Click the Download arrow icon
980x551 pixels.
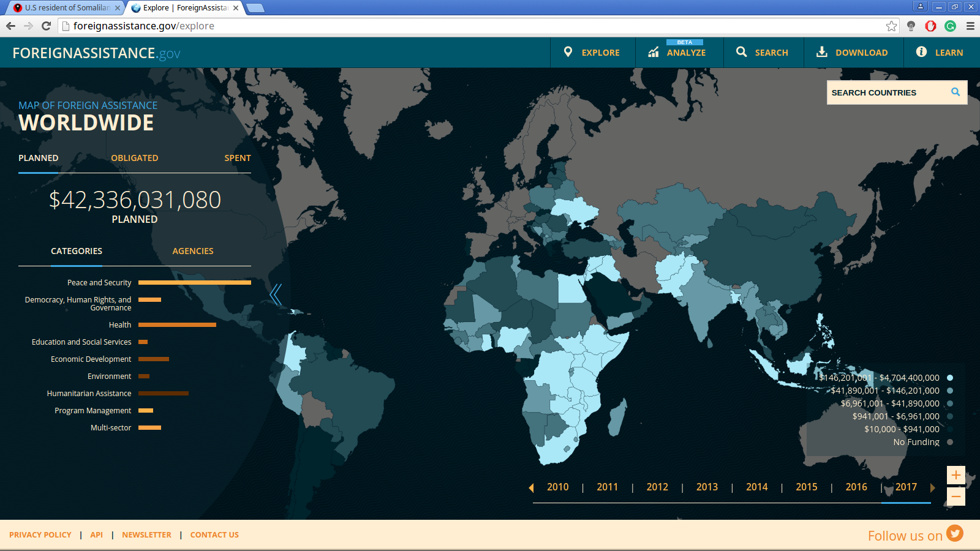[822, 52]
